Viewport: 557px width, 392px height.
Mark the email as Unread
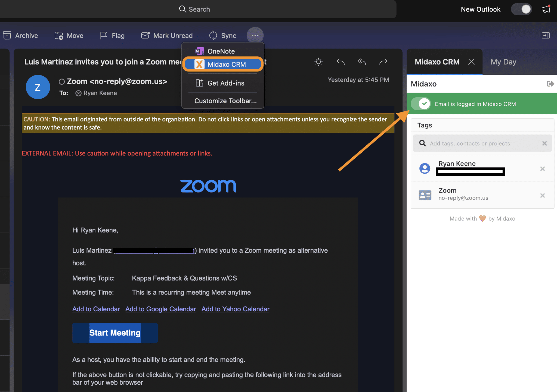click(167, 36)
